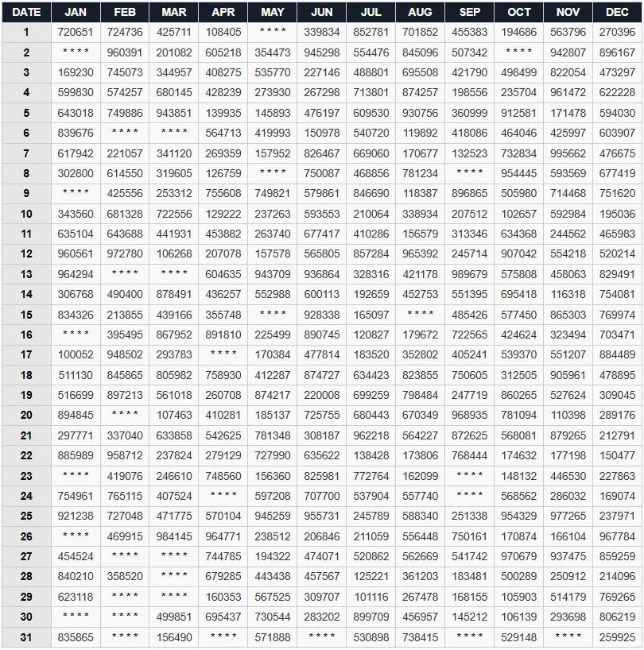Select the cell with value 960391
Image resolution: width=644 pixels, height=650 pixels.
click(125, 52)
